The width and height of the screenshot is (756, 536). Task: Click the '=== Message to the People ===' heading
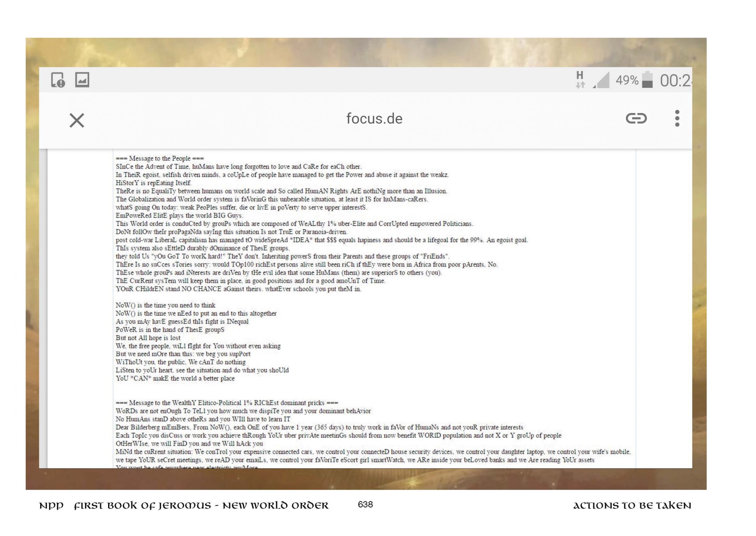pos(160,158)
